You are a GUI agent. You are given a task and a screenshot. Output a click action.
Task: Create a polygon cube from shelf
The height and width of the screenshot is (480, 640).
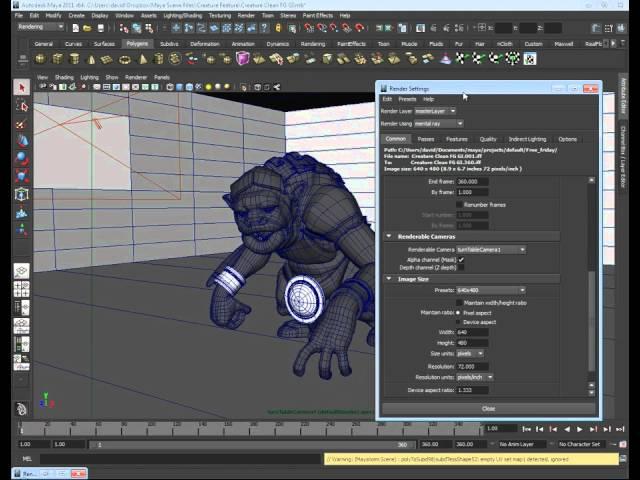57,59
